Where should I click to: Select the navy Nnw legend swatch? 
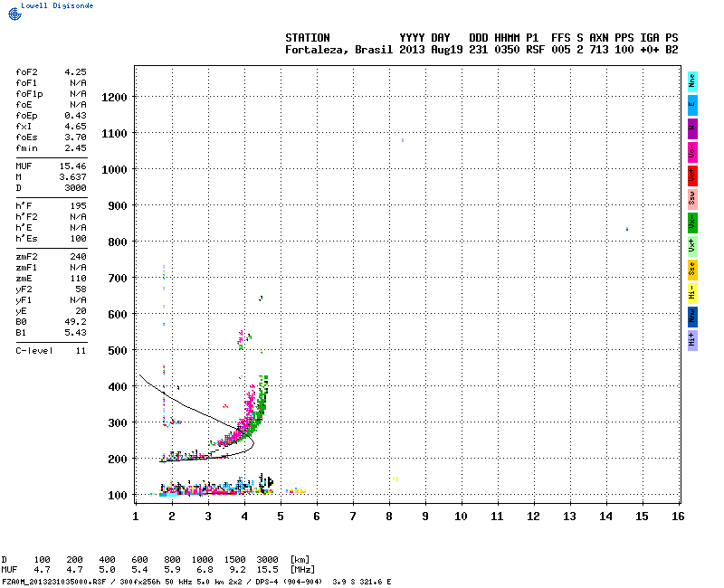click(692, 318)
